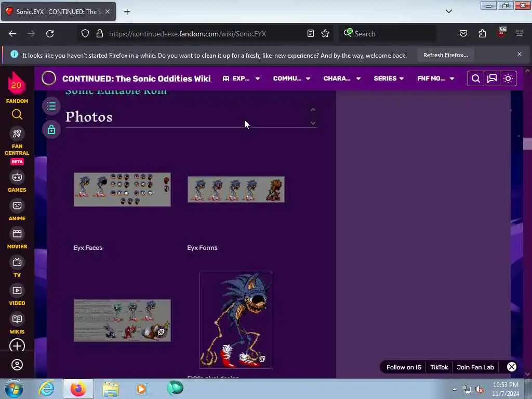This screenshot has width=532, height=399.
Task: Open Windows Media Player from taskbar
Action: (141, 389)
